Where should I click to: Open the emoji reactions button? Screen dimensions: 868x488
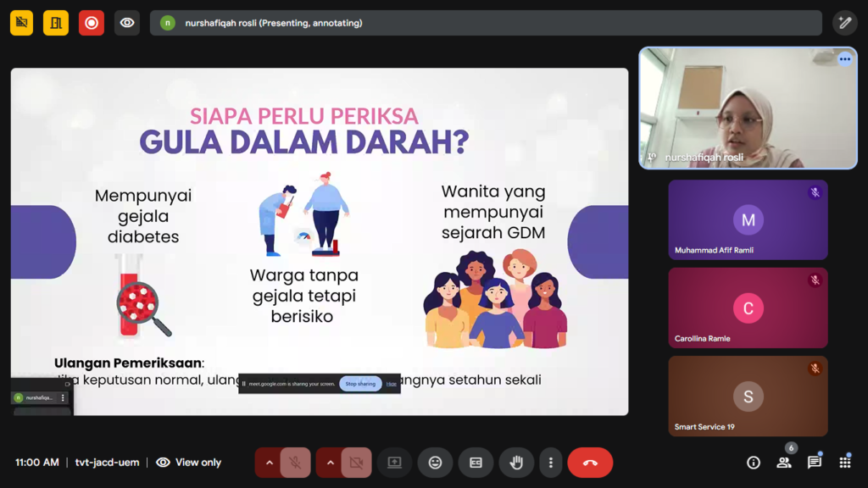[435, 463]
